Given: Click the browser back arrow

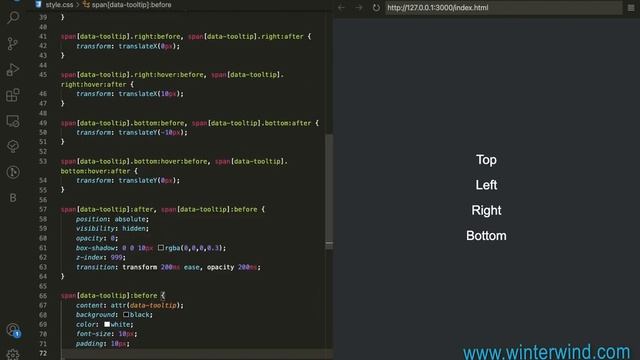Looking at the screenshot, I should [341, 7].
